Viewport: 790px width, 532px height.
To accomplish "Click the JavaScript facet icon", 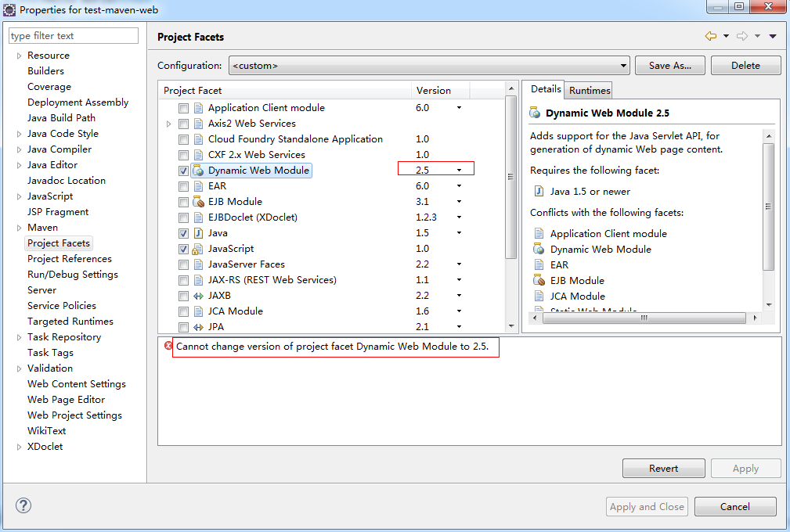I will pos(198,249).
